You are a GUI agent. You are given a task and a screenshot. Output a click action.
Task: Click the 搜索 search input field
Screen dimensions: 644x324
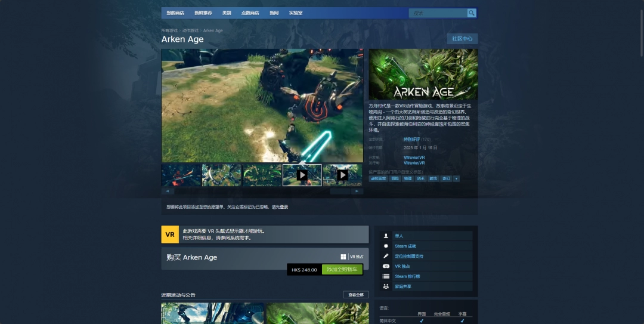[x=438, y=13]
